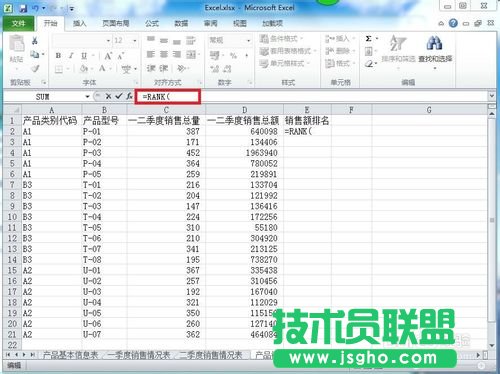Increase the cell indent

pos(164,68)
